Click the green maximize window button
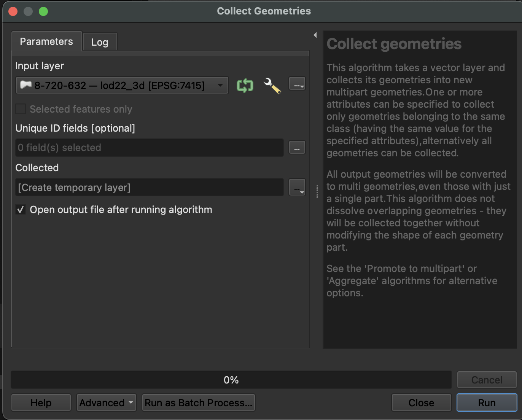Screen dimensions: 522x420 point(43,11)
